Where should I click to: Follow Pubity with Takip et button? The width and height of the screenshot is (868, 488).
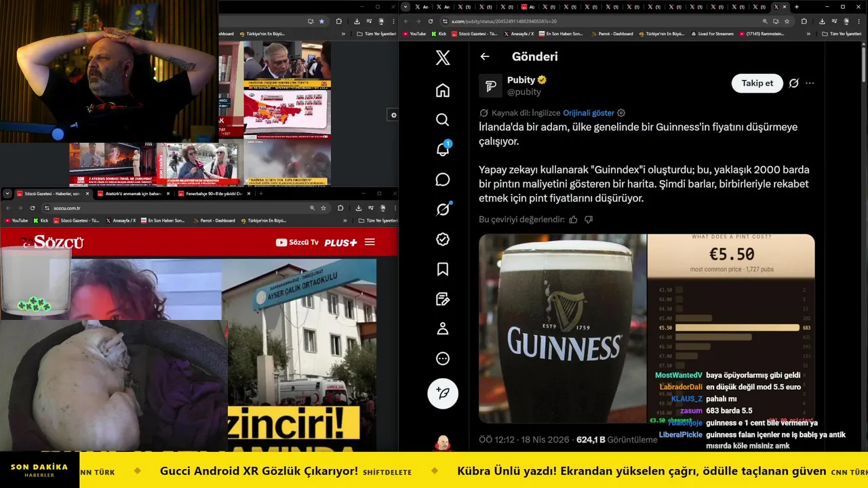pos(757,83)
